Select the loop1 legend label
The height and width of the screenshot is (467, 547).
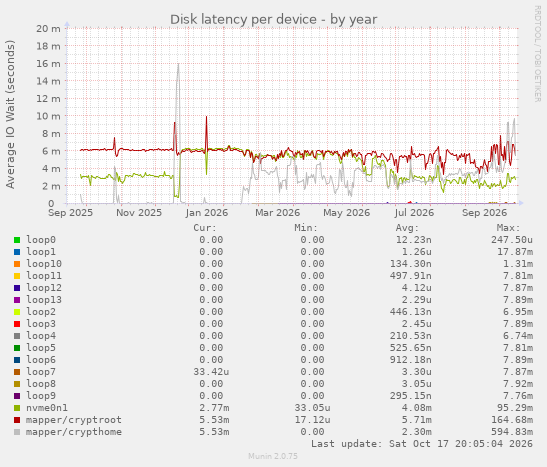tap(41, 252)
